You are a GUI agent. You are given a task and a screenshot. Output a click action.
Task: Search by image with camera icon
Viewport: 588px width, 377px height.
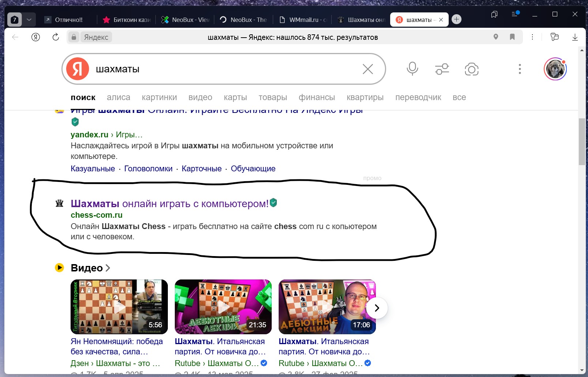click(x=472, y=69)
